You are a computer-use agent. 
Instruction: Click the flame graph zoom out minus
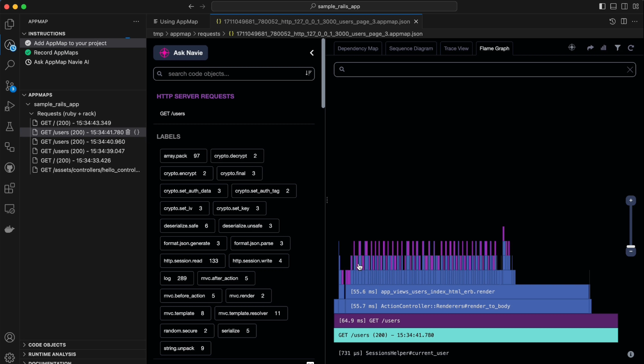point(631,251)
